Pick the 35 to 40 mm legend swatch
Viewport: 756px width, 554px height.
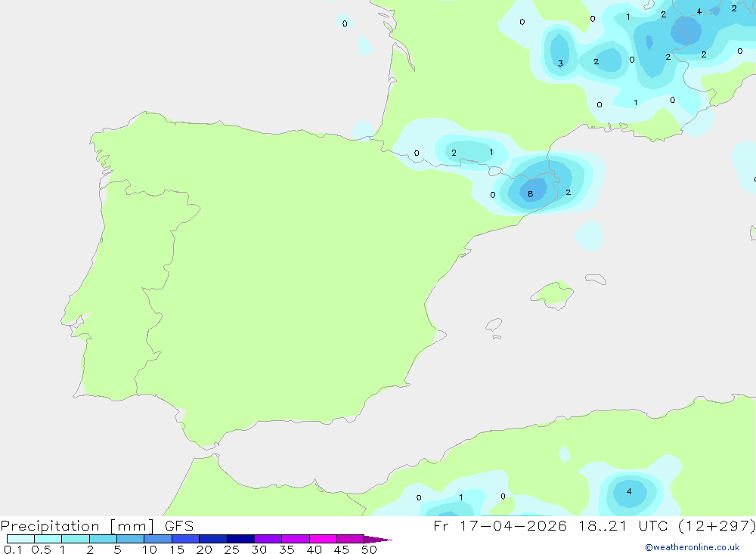(x=296, y=539)
